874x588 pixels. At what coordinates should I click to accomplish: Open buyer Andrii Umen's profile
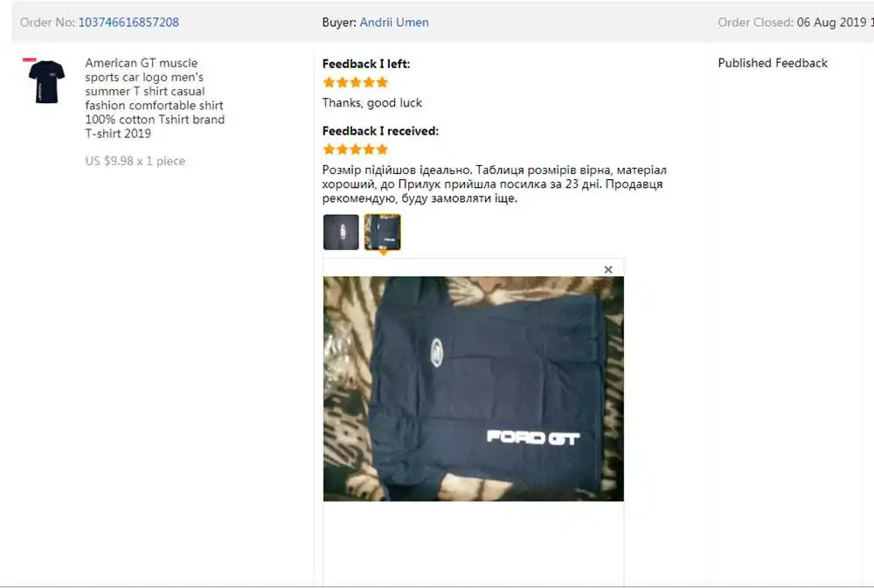point(394,23)
